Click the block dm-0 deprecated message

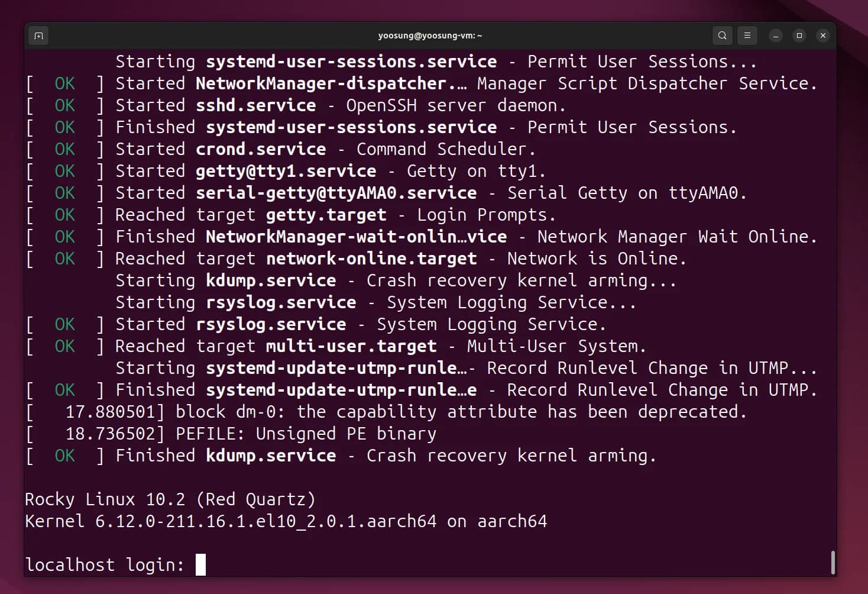387,412
